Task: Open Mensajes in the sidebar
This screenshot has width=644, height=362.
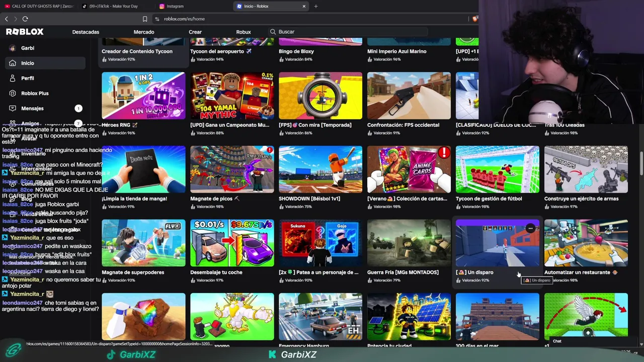Action: pos(45,108)
